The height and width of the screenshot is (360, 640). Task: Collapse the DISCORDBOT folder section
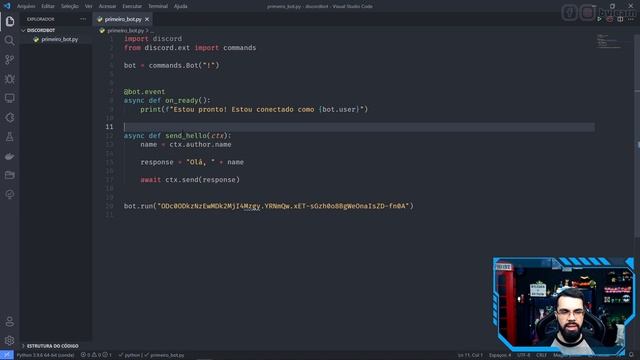(41, 30)
